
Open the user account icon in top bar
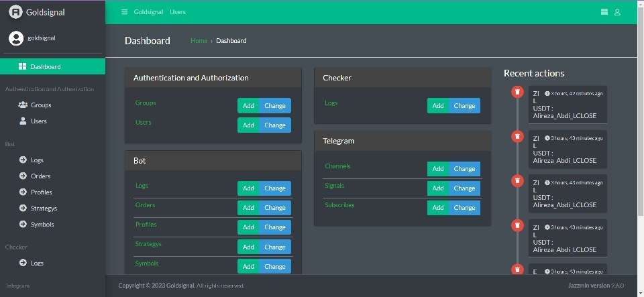pyautogui.click(x=617, y=12)
